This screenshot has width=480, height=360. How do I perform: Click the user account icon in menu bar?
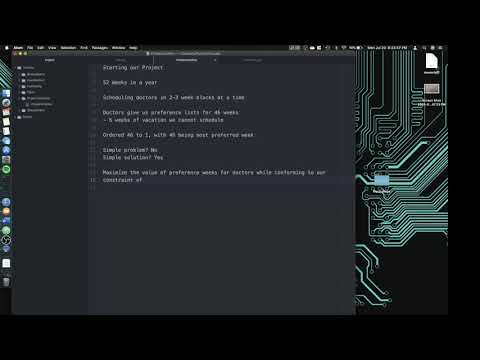tap(415, 48)
